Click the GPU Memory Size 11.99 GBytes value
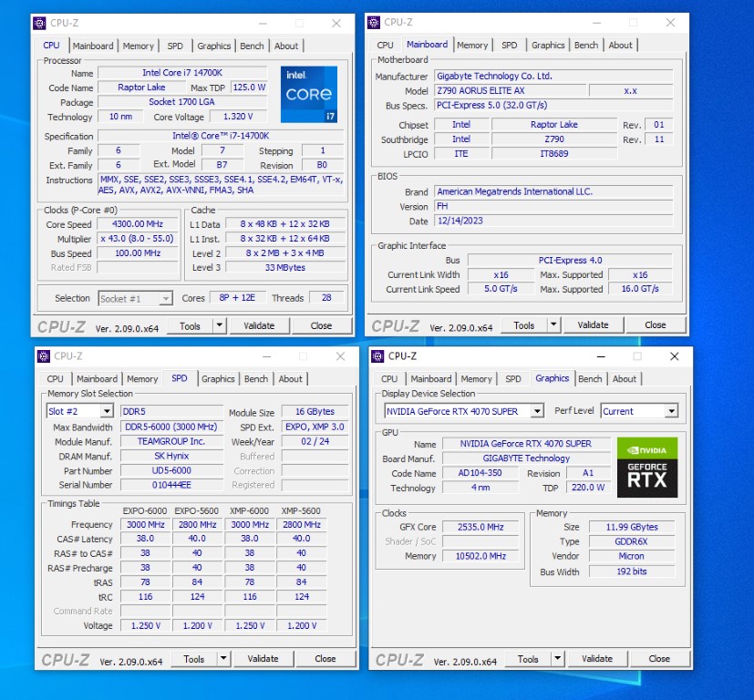Image resolution: width=754 pixels, height=700 pixels. [632, 527]
